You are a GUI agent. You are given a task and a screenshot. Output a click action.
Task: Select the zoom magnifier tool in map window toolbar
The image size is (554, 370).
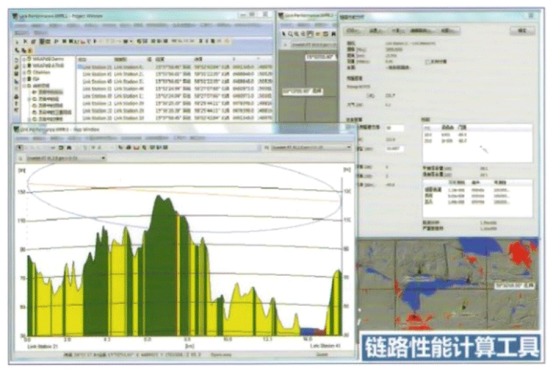(x=290, y=34)
